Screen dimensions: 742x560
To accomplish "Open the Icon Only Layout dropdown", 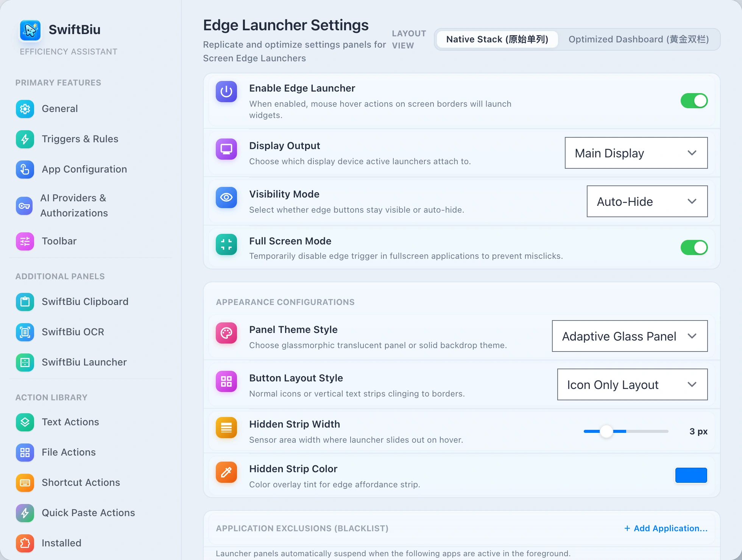I will pos(632,384).
